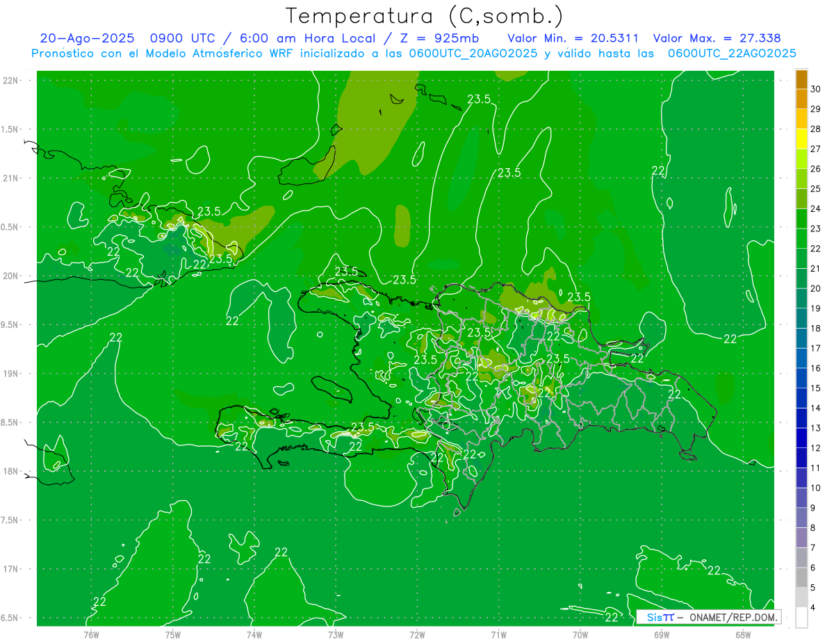Image resolution: width=834 pixels, height=644 pixels.
Task: Click the "14" colorbar scale label
Action: (815, 408)
